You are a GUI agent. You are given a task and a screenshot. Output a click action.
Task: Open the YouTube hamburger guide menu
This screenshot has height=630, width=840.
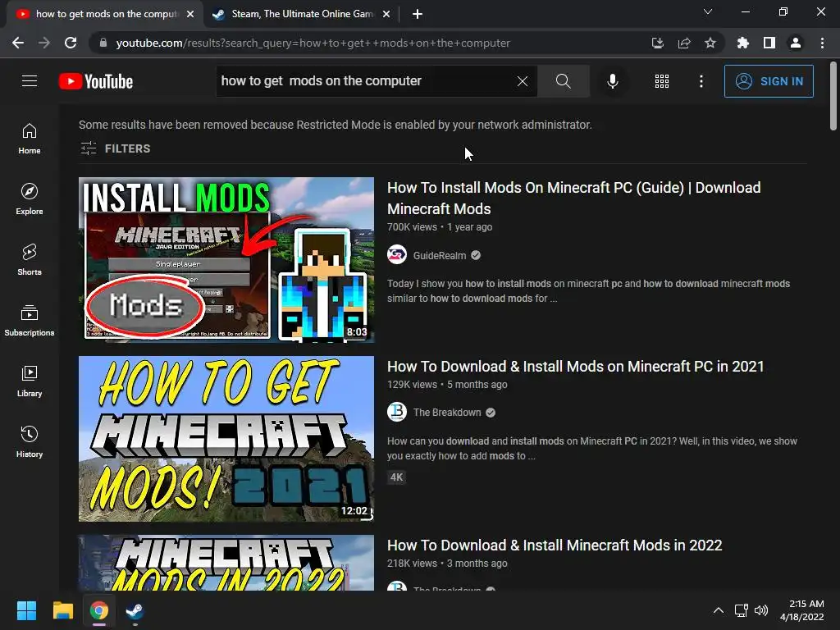[30, 81]
